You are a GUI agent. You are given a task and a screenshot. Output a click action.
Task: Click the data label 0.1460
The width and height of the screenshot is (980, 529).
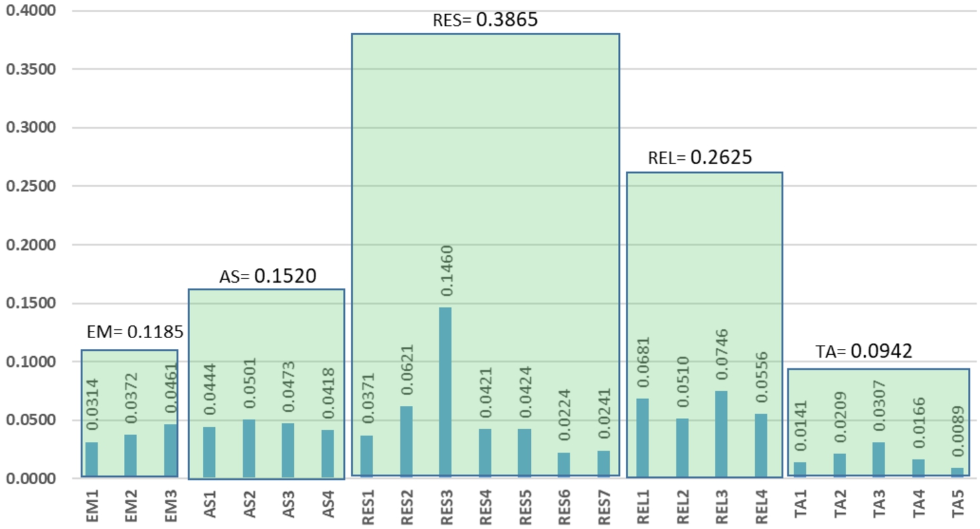pyautogui.click(x=446, y=271)
